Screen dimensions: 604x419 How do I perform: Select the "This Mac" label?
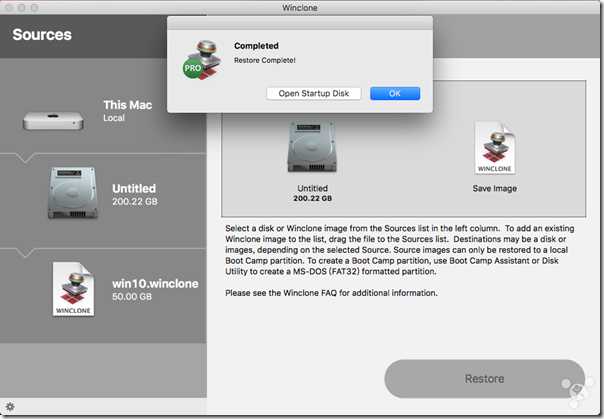tap(128, 105)
